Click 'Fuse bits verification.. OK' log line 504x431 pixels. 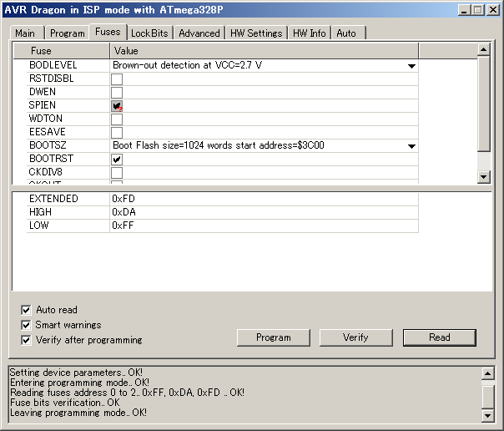point(65,403)
